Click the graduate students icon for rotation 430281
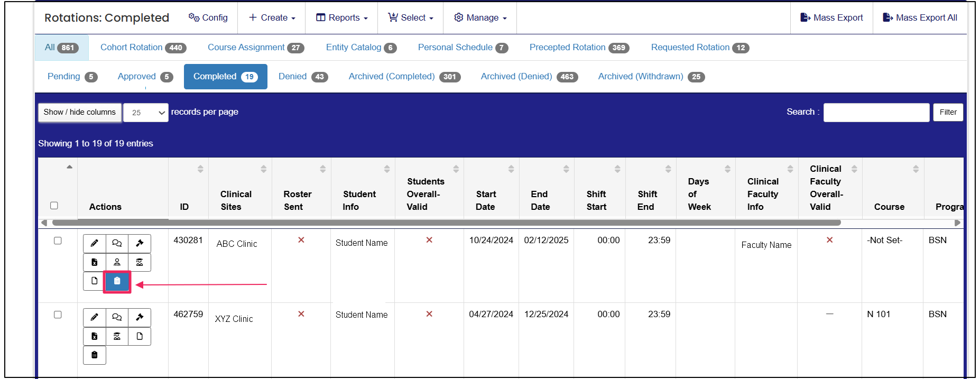Screen dimensions: 980x379 coord(140,262)
